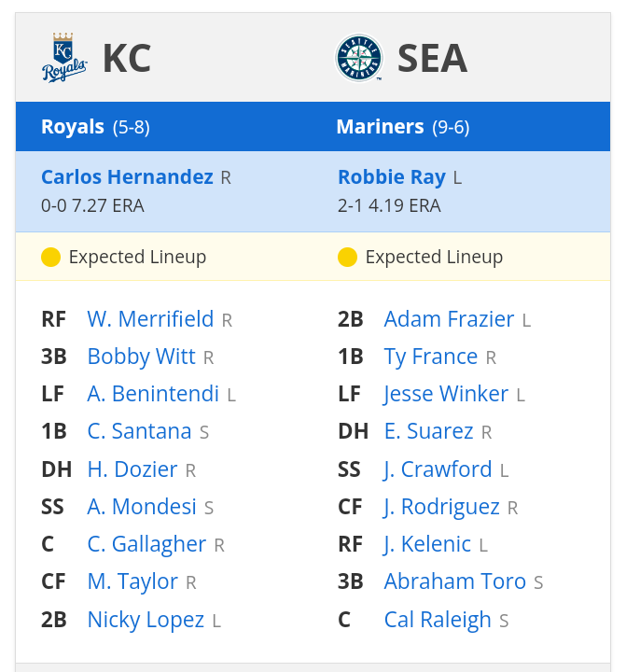Click Ty France in Mariners lineup
Screen dimensions: 626x672
pyautogui.click(x=430, y=357)
